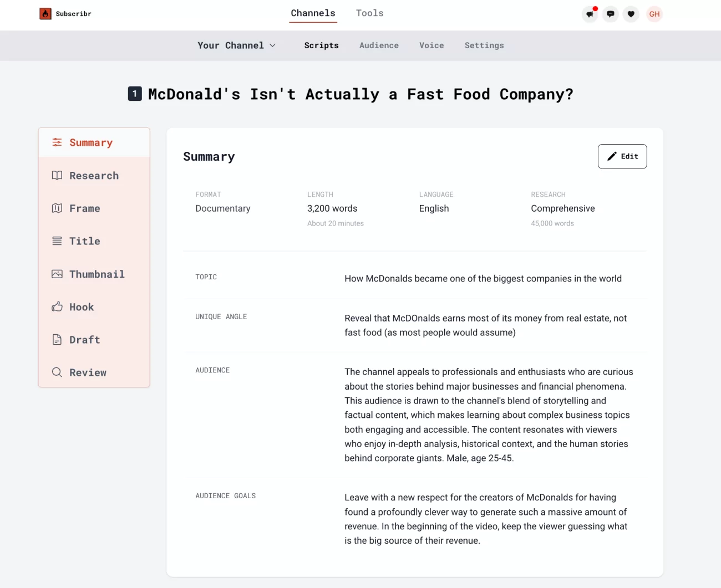Click the pencil icon on Edit button
721x588 pixels.
click(612, 156)
